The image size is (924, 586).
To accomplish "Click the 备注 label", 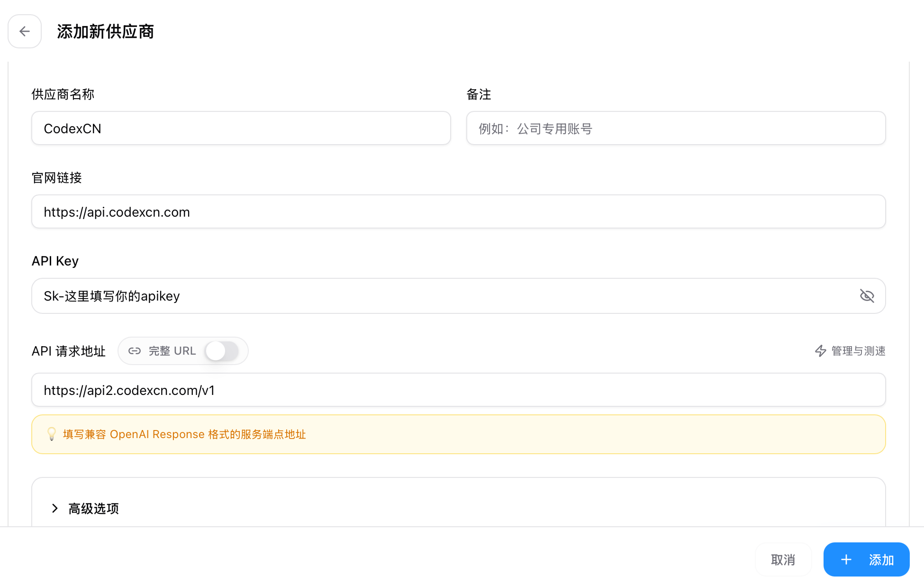I will tap(479, 94).
